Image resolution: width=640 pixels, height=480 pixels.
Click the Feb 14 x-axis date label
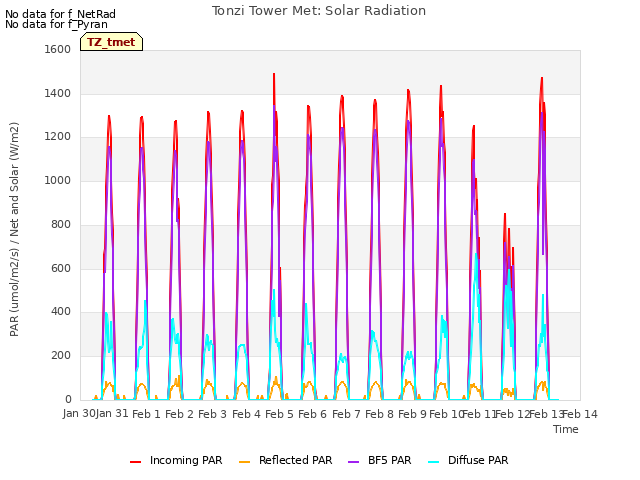[x=580, y=414]
